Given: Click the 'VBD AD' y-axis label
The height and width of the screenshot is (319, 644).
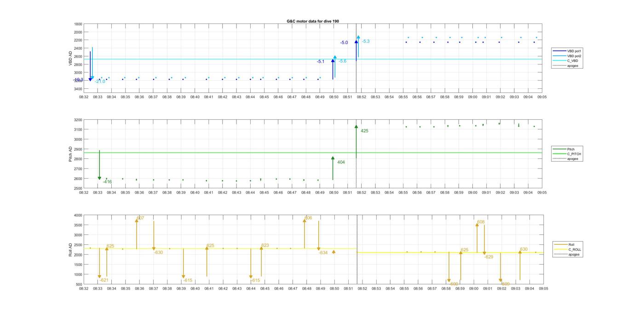Looking at the screenshot, I should tap(71, 58).
